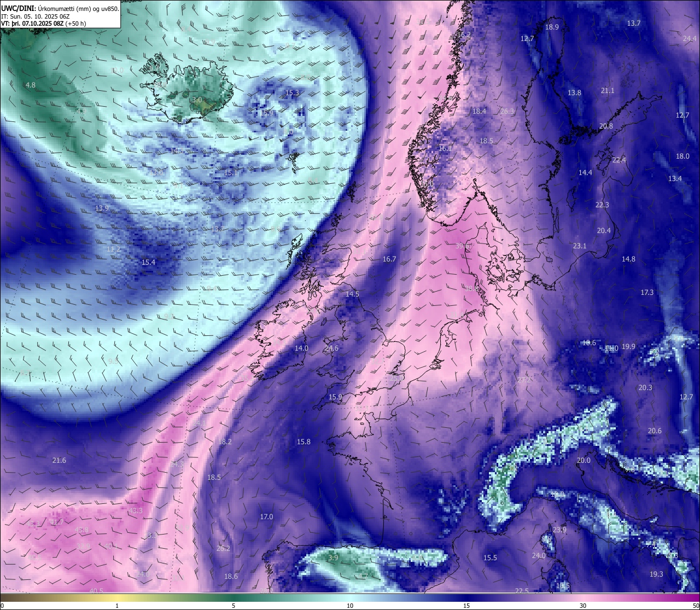
Task: Click the 1 label on the color scale
Action: (x=117, y=606)
